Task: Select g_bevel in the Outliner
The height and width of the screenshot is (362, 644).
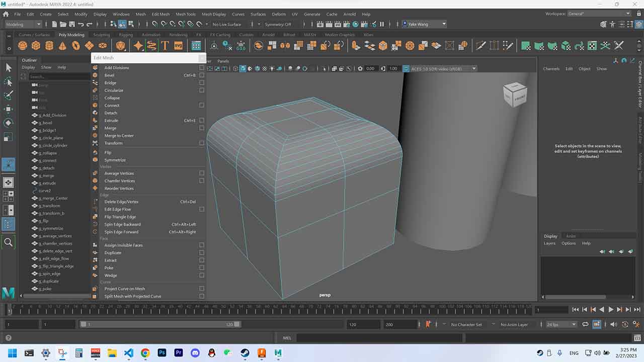Action: tap(45, 123)
